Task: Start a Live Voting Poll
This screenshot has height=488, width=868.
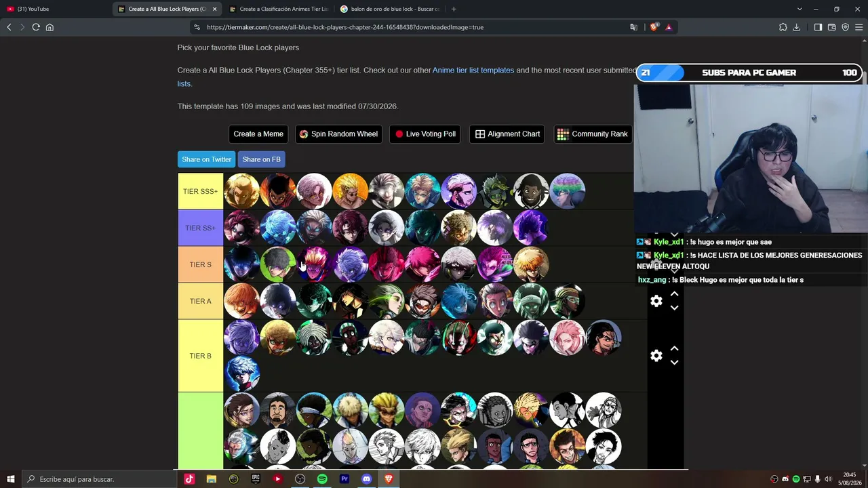Action: tap(425, 134)
